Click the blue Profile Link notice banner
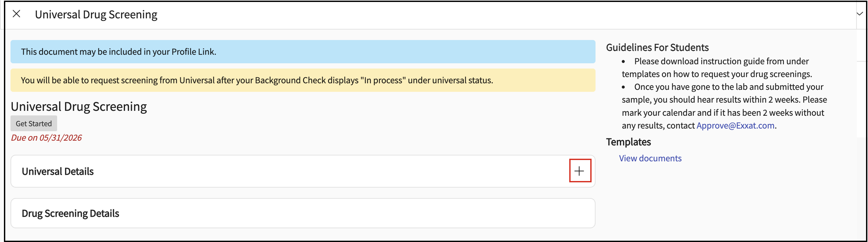The width and height of the screenshot is (868, 242). [x=303, y=51]
